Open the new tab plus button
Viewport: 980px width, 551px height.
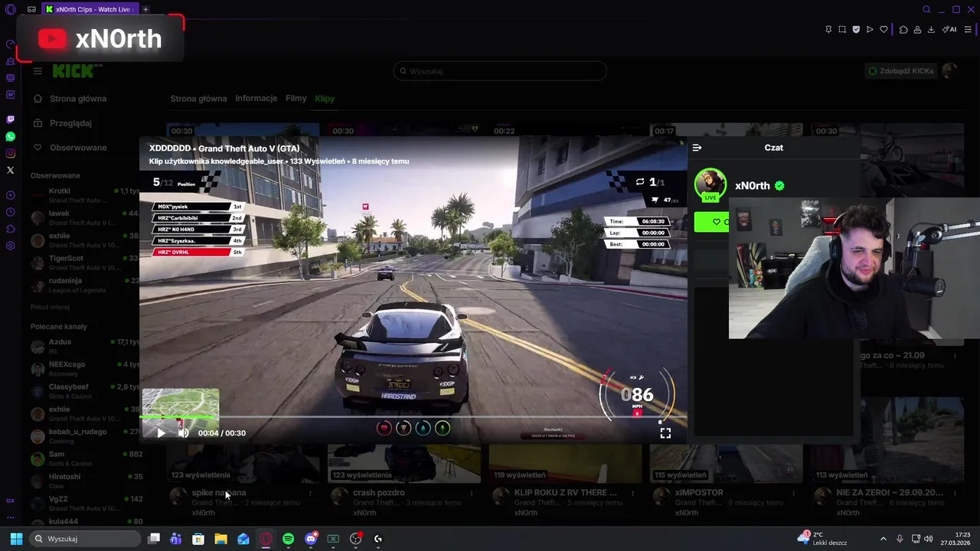pos(145,9)
